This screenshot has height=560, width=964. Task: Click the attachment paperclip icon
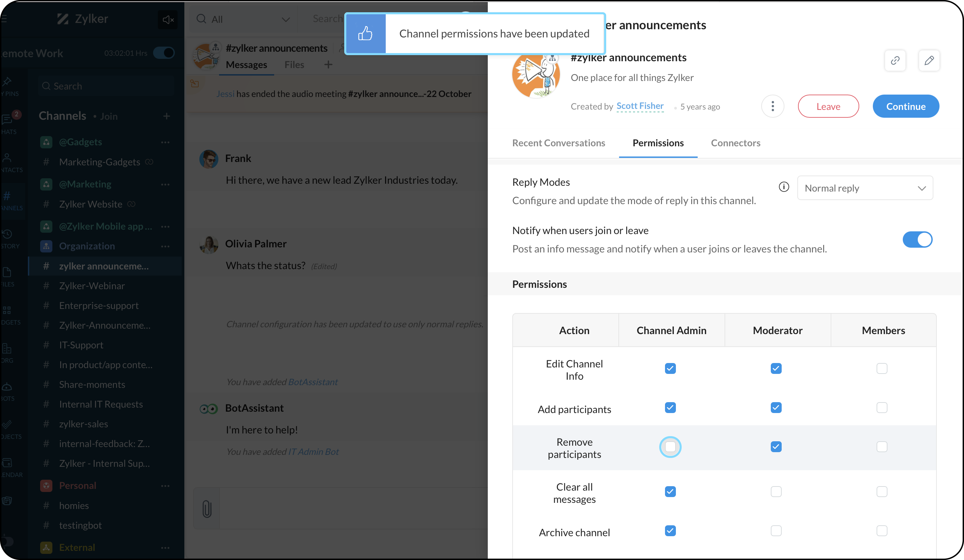pyautogui.click(x=206, y=508)
